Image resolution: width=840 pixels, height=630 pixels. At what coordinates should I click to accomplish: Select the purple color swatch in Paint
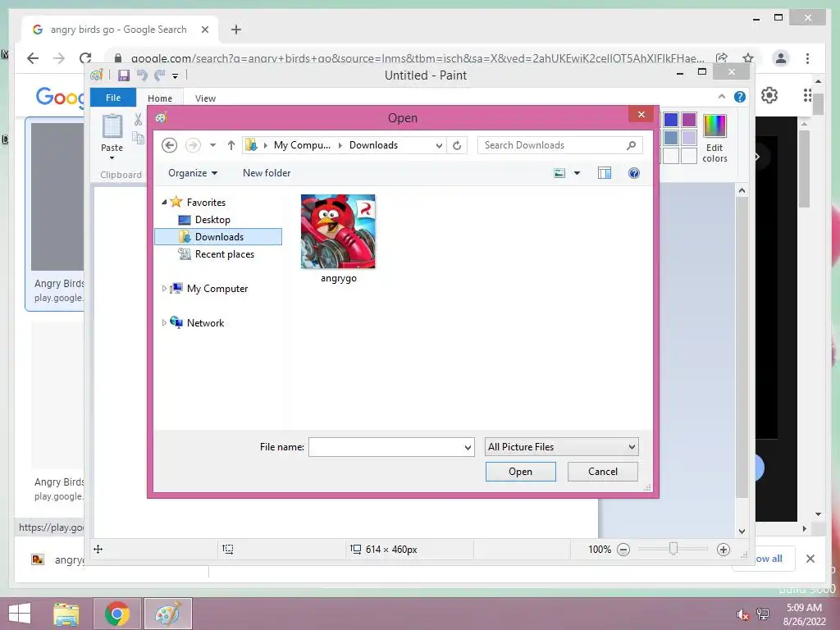689,120
